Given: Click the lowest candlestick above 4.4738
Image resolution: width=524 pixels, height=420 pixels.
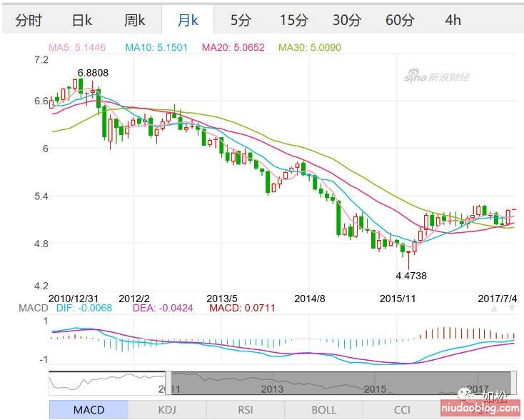Looking at the screenshot, I should point(408,260).
